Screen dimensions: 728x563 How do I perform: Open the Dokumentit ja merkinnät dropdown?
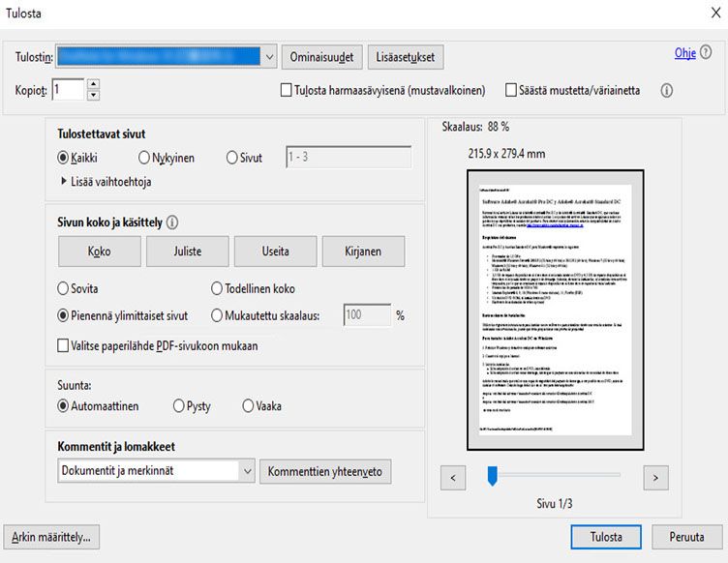point(156,471)
